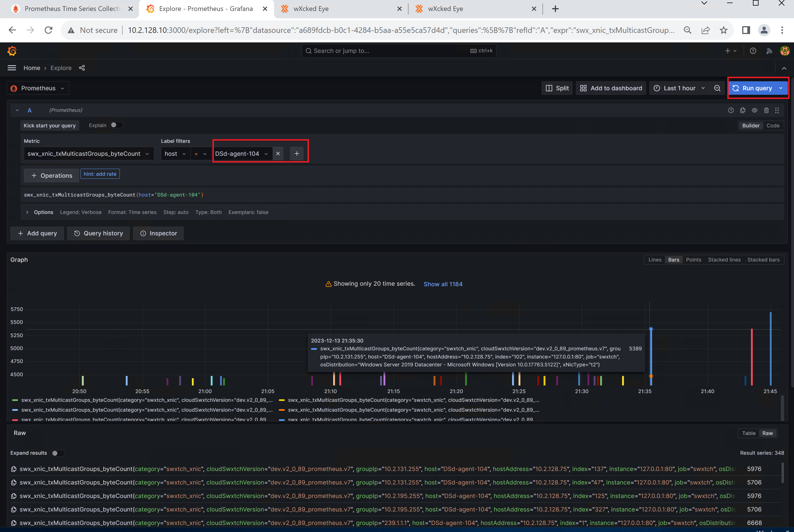
Task: Open the news feed RSS icon
Action: coord(769,51)
